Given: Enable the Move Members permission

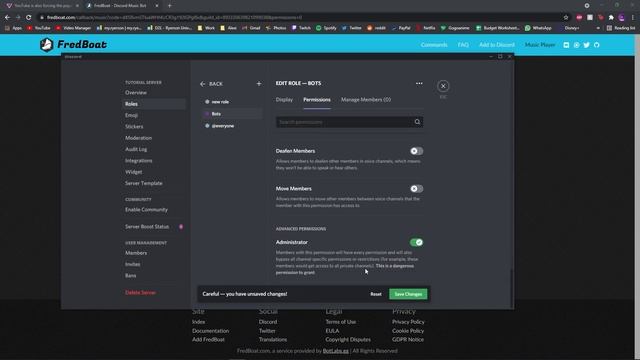Looking at the screenshot, I should coord(416,189).
